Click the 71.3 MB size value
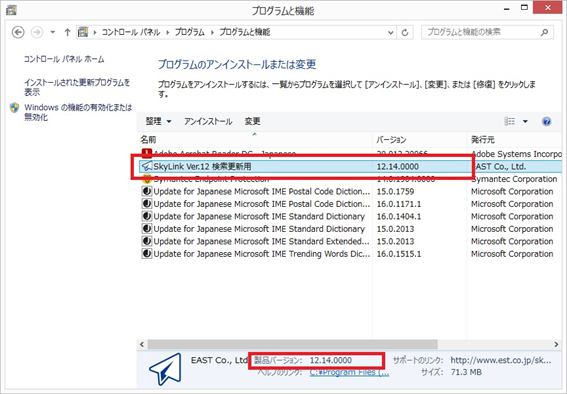The width and height of the screenshot is (567, 394). (x=466, y=372)
